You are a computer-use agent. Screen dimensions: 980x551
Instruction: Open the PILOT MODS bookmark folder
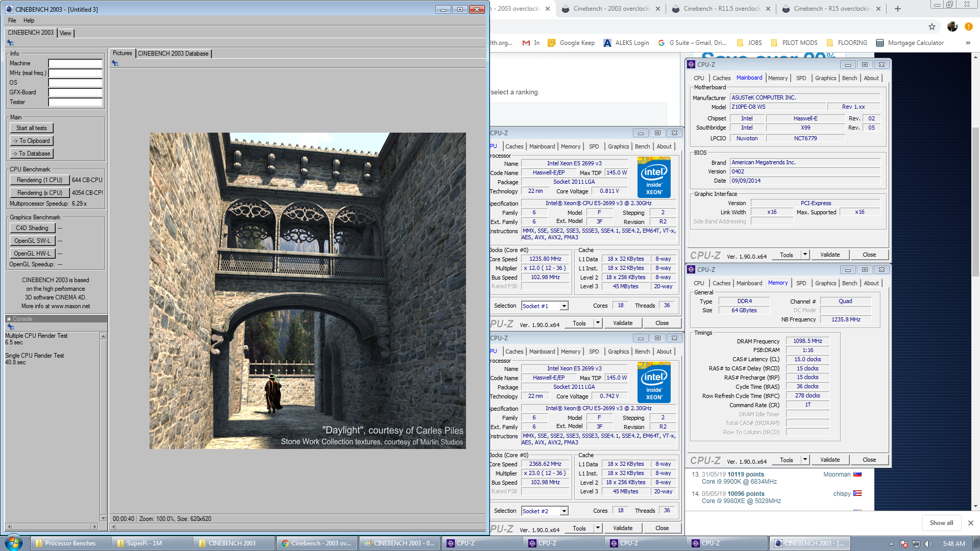(x=794, y=43)
